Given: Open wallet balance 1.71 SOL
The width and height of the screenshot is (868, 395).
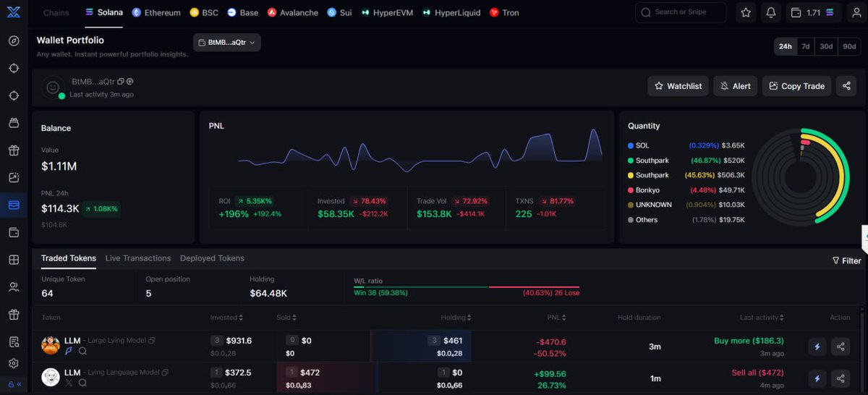Looking at the screenshot, I should [814, 12].
